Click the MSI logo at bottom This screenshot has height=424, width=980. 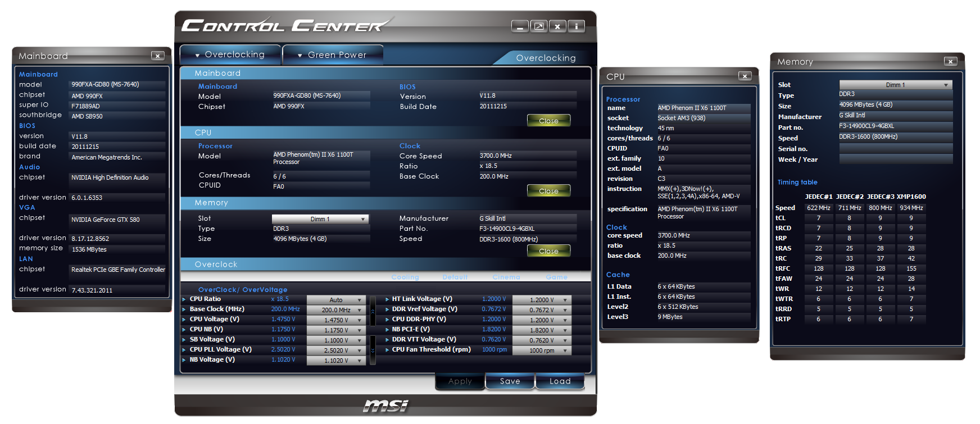tap(385, 405)
